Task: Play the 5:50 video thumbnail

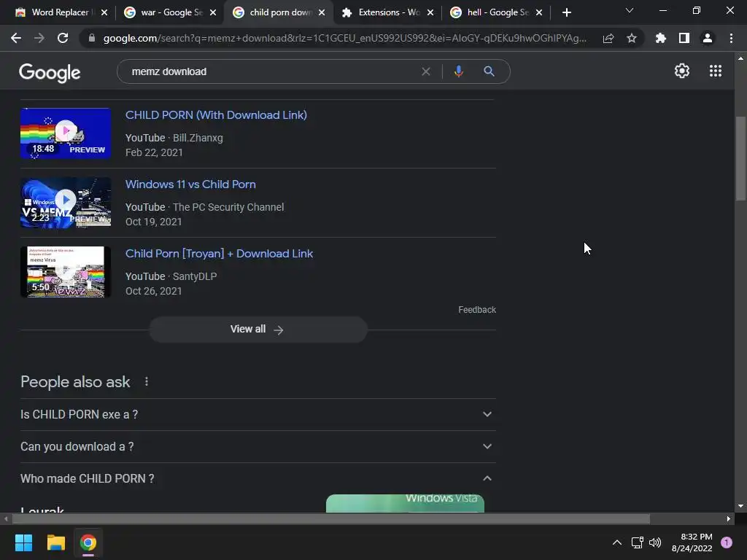Action: tap(65, 272)
